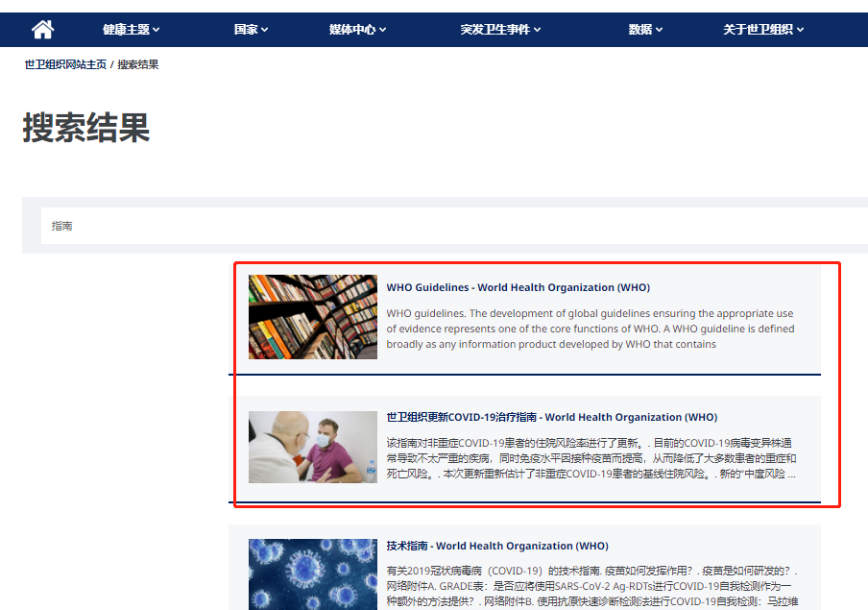Viewport: 868px width, 610px height.
Task: Open the 突发卫生事件 menu
Action: (x=500, y=30)
